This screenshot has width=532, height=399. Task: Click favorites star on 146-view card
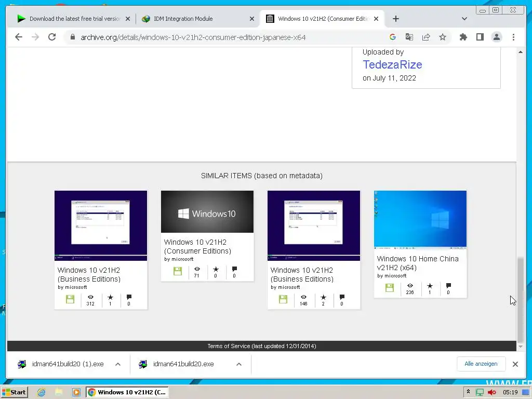[x=323, y=297]
